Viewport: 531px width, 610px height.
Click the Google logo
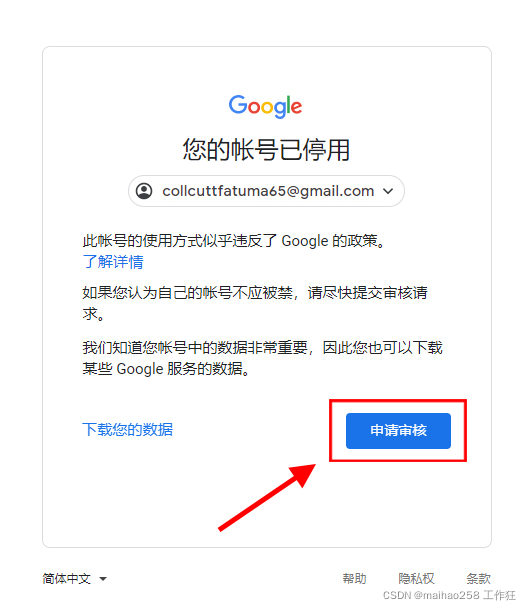click(265, 106)
